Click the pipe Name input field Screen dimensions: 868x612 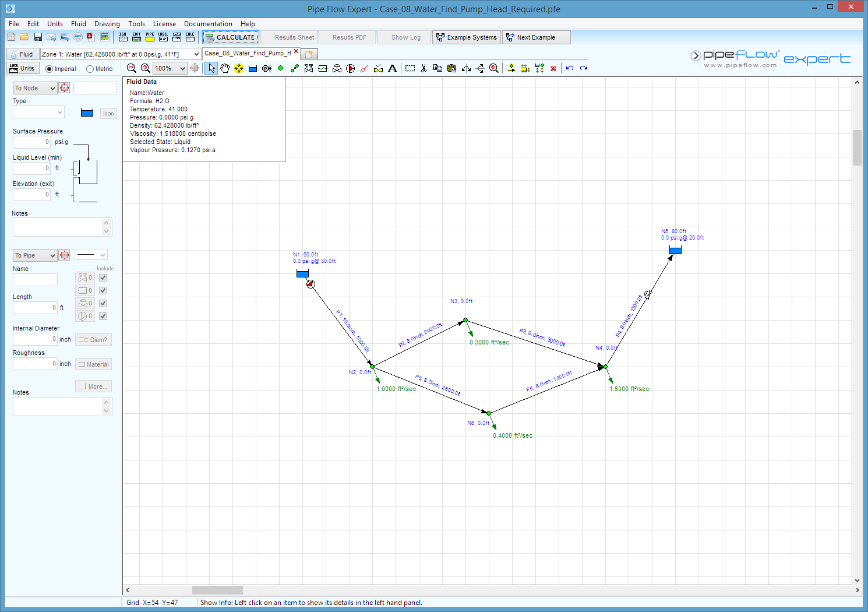[x=35, y=280]
